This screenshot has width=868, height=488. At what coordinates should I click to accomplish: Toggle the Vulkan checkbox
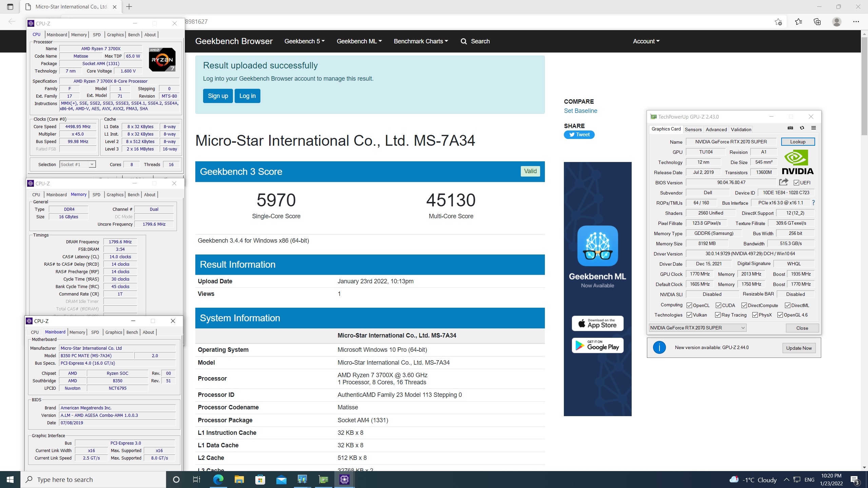click(x=689, y=315)
